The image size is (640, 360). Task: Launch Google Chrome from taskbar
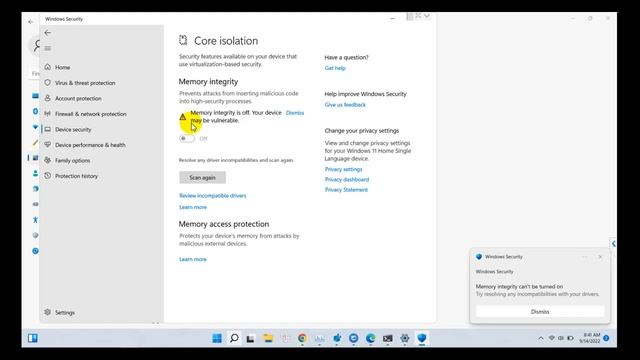coord(302,338)
